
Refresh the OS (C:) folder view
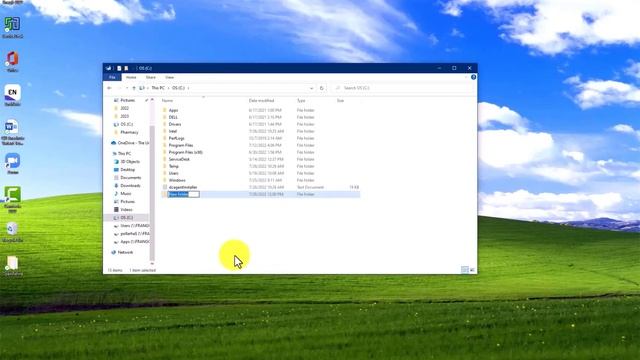pyautogui.click(x=322, y=88)
